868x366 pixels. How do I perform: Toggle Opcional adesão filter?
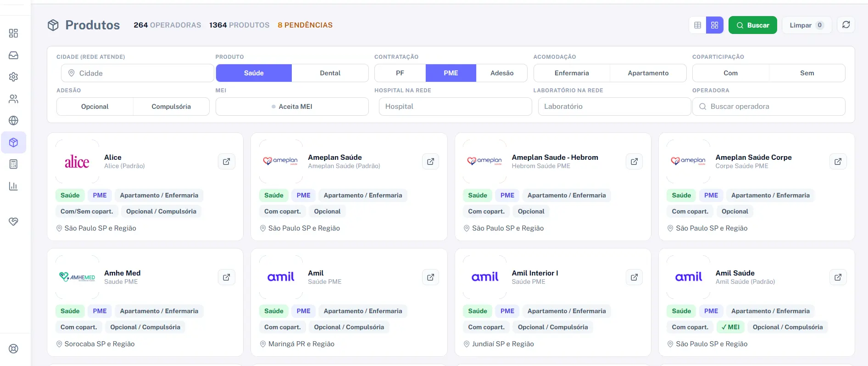tap(95, 107)
